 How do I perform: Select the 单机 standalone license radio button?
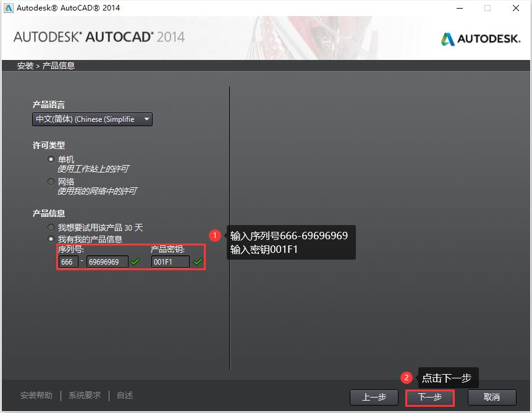point(51,159)
